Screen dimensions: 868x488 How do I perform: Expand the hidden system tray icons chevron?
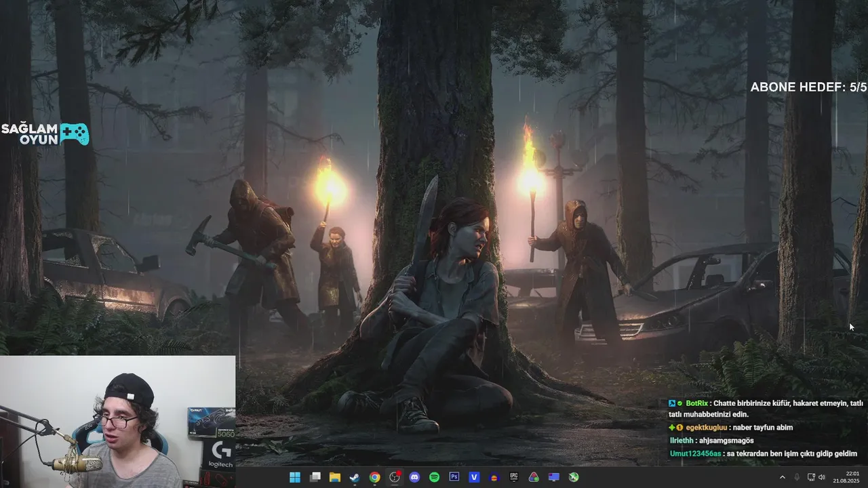783,477
